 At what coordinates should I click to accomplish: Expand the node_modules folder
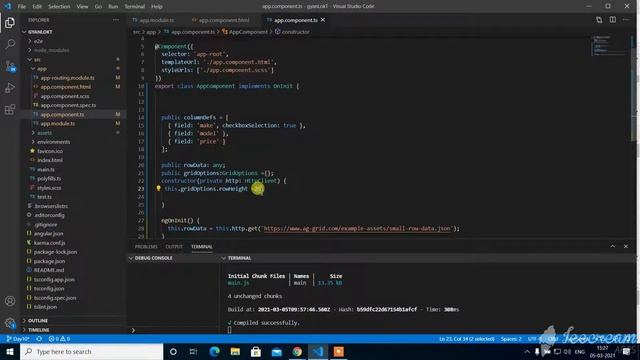51,50
